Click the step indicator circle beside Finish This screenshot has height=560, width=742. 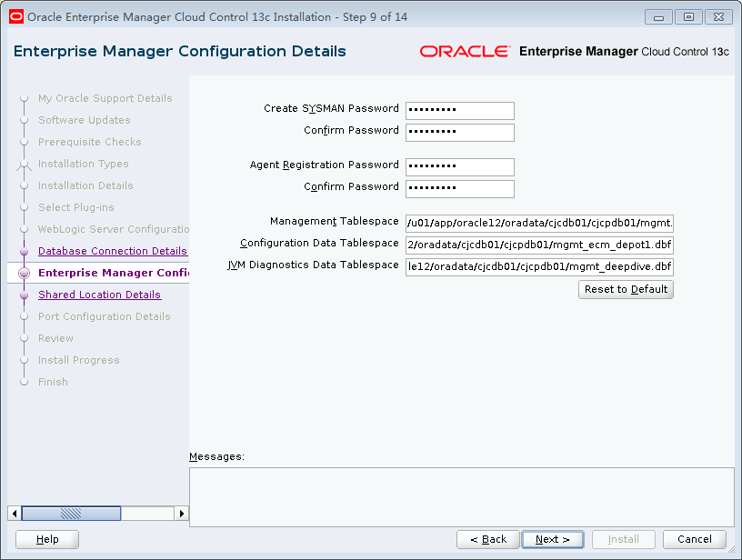tap(25, 382)
